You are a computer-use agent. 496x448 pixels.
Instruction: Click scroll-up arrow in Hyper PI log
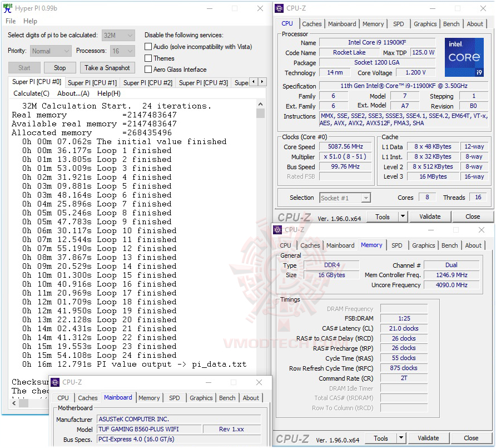tap(260, 104)
